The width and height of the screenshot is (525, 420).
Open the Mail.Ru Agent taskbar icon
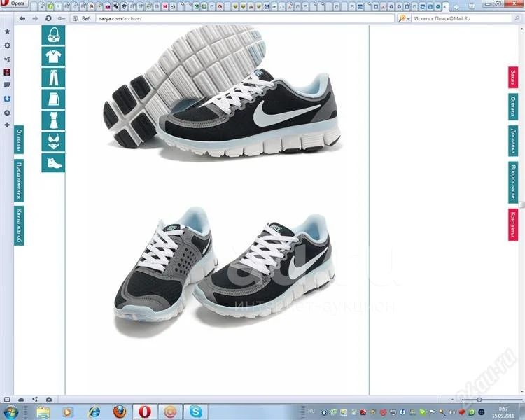(170, 412)
